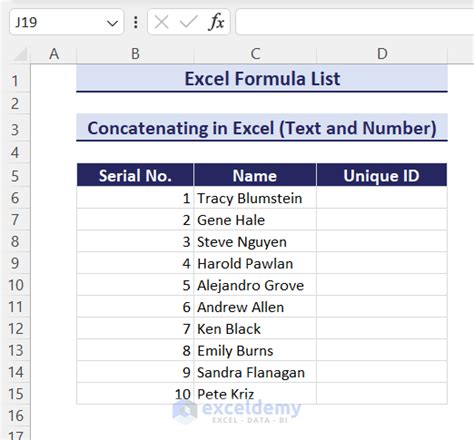Select row 12 header

(15, 329)
